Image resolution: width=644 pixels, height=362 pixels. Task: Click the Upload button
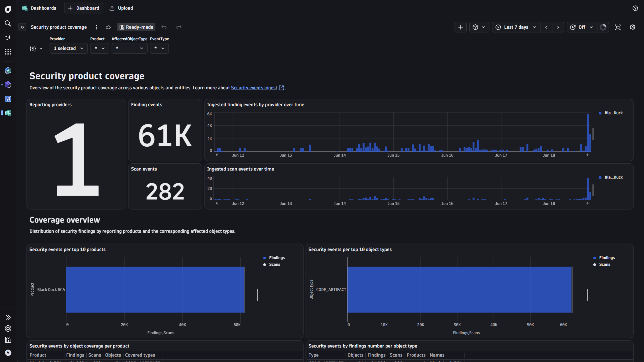121,8
